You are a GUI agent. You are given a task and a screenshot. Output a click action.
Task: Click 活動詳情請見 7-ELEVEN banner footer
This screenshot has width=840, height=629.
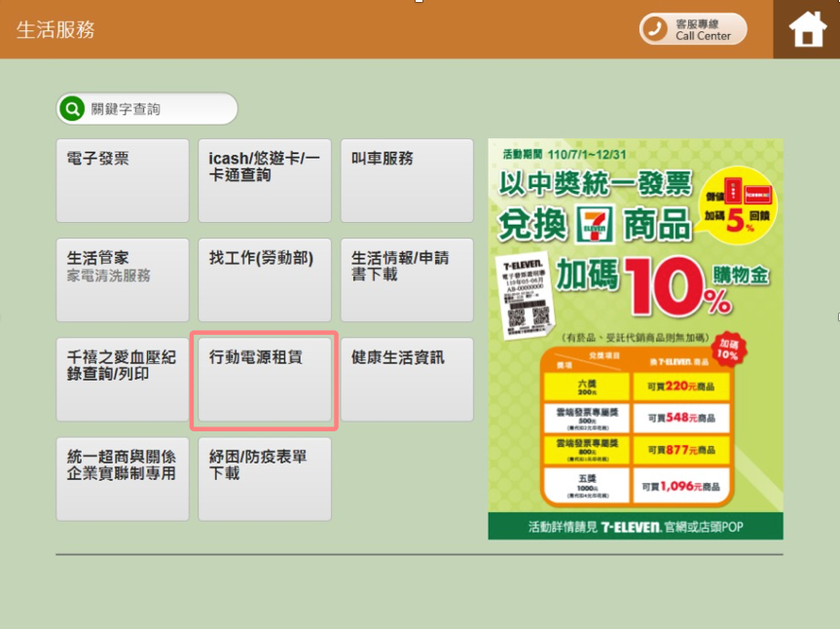click(636, 526)
